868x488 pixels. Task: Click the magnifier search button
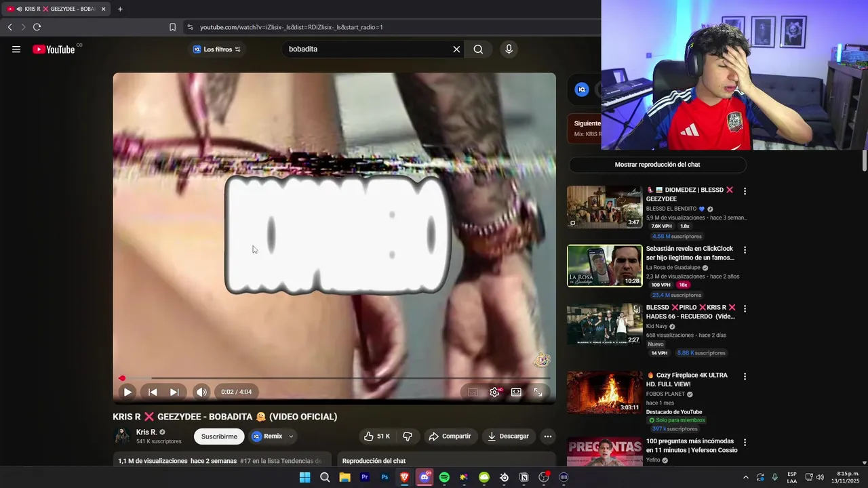478,49
